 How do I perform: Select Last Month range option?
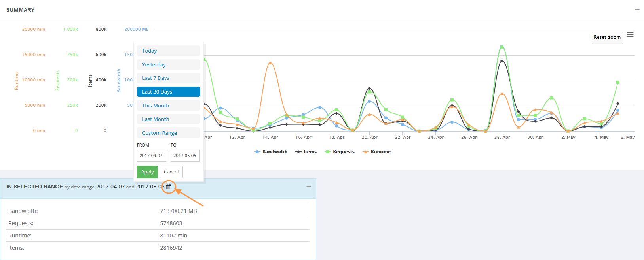(169, 119)
